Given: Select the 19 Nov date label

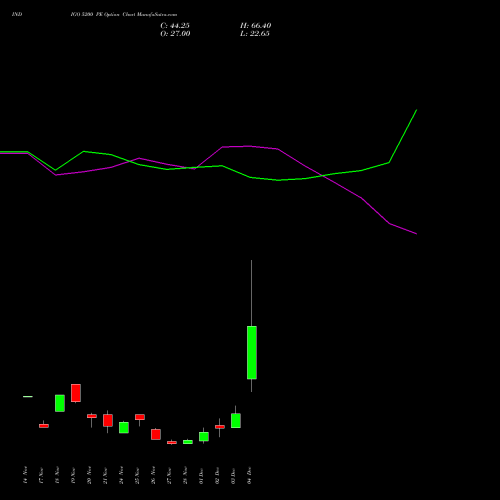Looking at the screenshot, I should coord(73,475).
